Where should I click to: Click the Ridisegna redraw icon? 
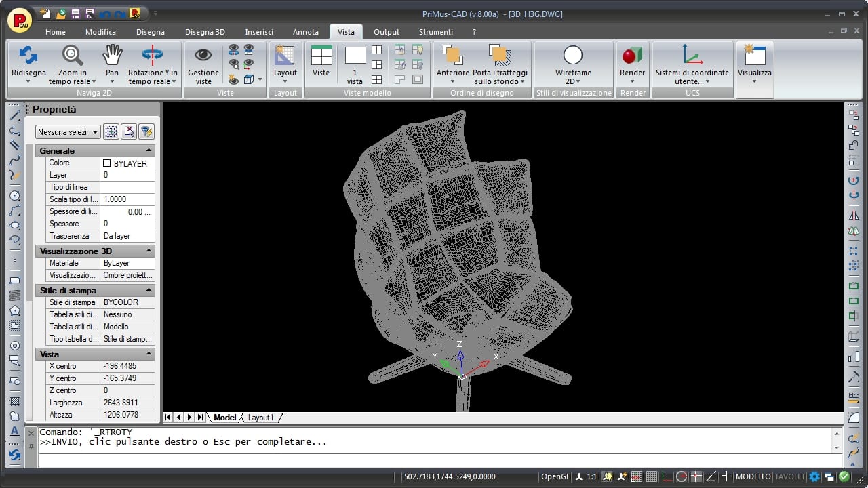tap(28, 56)
